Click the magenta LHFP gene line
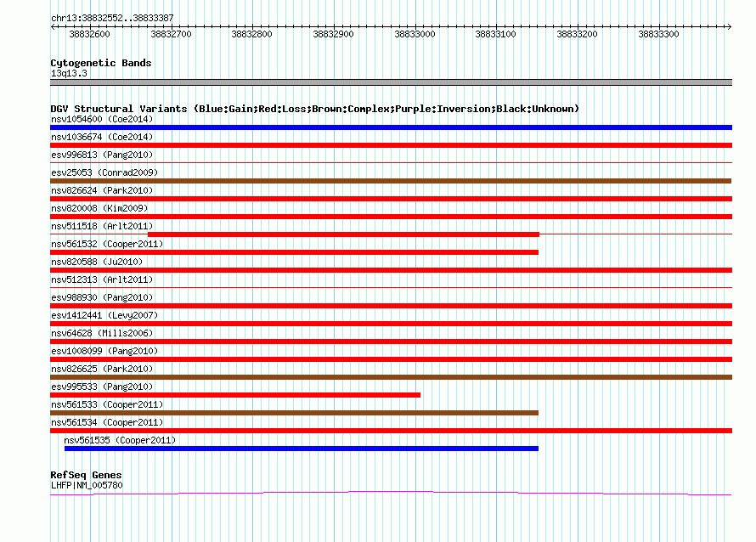This screenshot has height=542, width=756. click(391, 493)
